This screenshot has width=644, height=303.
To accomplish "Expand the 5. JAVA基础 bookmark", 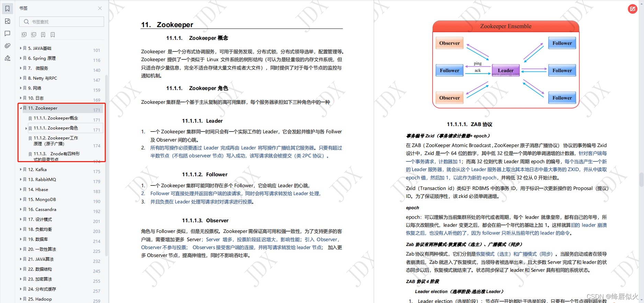I will [21, 48].
